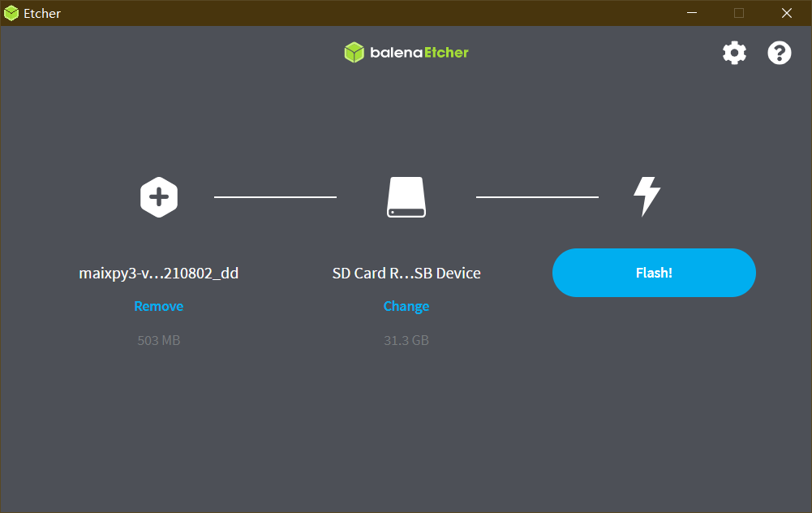The width and height of the screenshot is (812, 513).
Task: Click the 31.3 GB drive size label
Action: pos(406,340)
